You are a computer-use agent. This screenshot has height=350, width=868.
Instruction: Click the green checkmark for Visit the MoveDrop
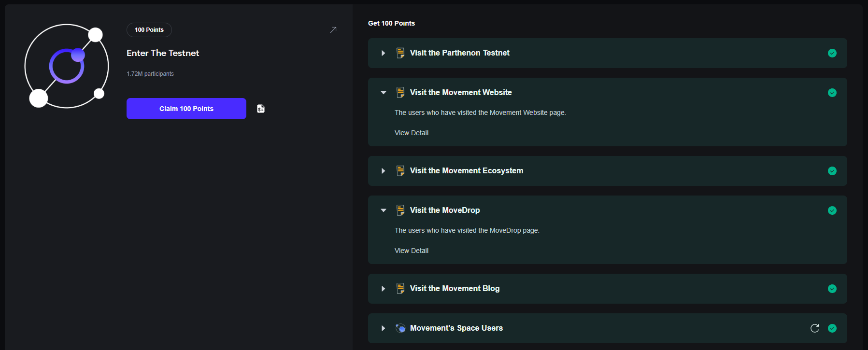pyautogui.click(x=832, y=210)
